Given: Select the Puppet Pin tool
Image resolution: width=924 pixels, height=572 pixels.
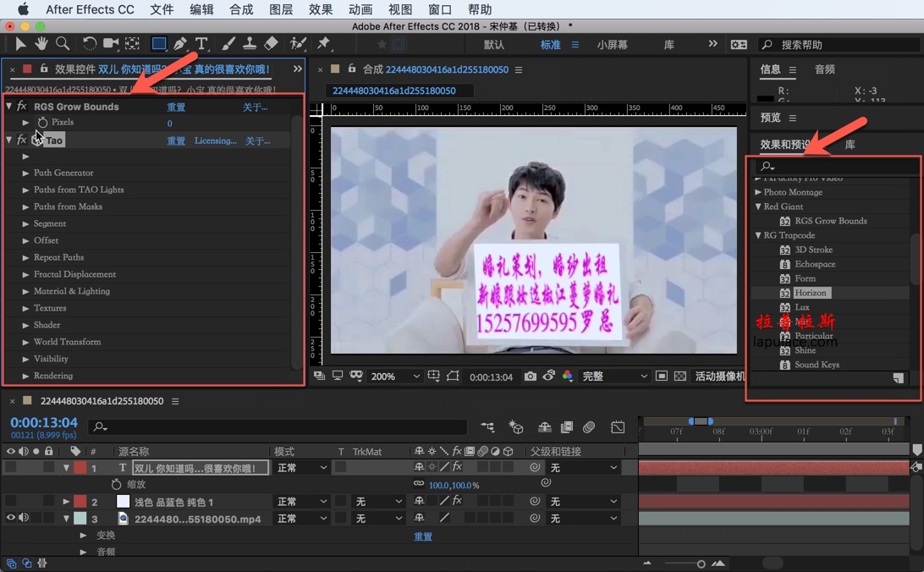Looking at the screenshot, I should 323,43.
